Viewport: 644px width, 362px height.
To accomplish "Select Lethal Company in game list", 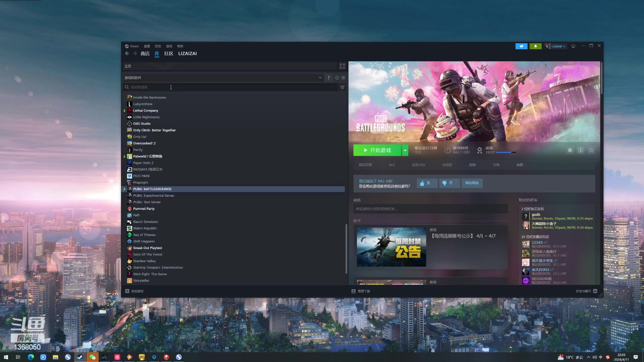I will 146,111.
